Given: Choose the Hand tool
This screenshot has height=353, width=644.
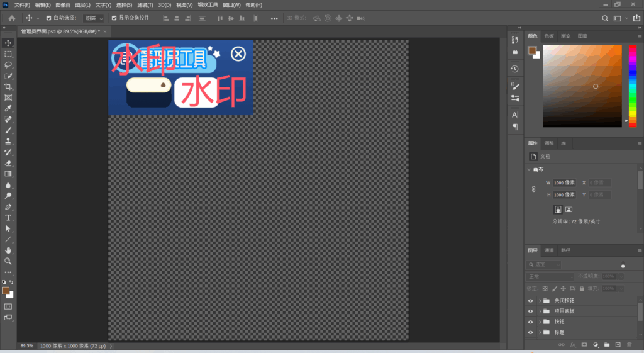Looking at the screenshot, I should [x=8, y=250].
